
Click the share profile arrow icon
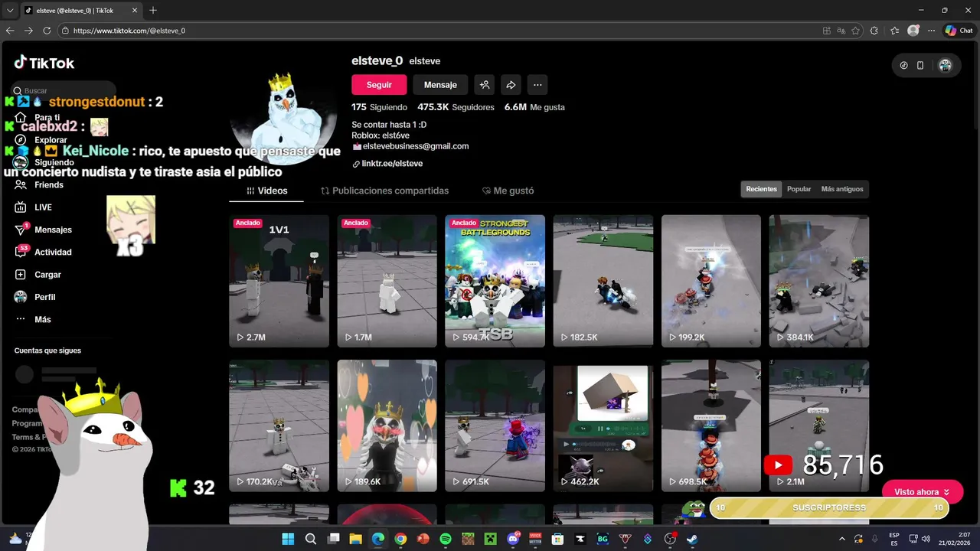(511, 85)
